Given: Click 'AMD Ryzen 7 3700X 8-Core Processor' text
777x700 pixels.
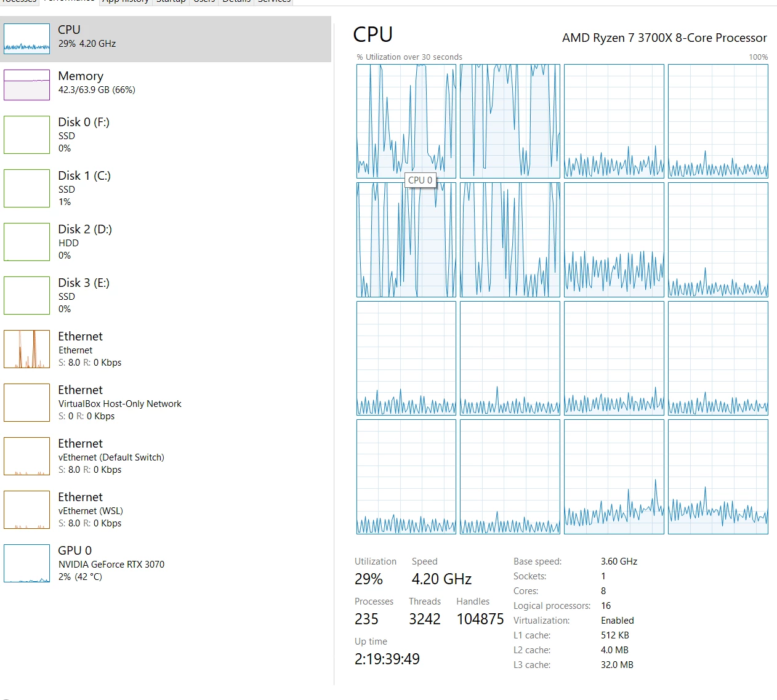Looking at the screenshot, I should point(664,38).
